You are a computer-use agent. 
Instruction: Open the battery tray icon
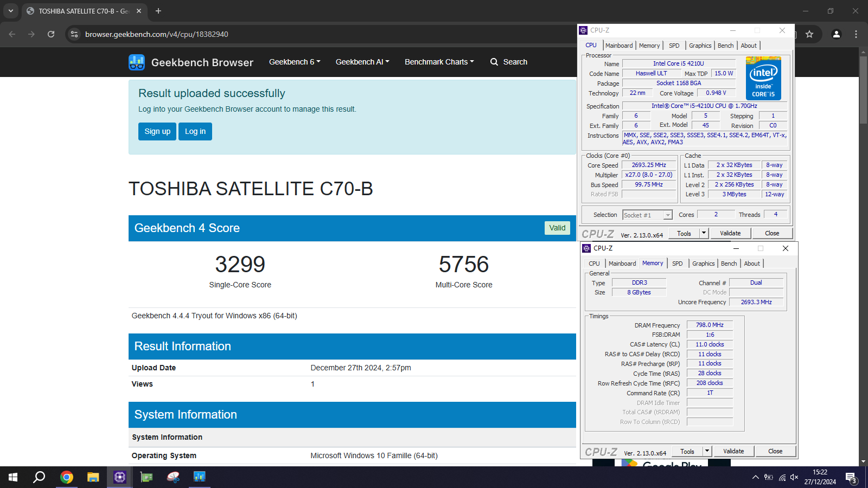[768, 478]
